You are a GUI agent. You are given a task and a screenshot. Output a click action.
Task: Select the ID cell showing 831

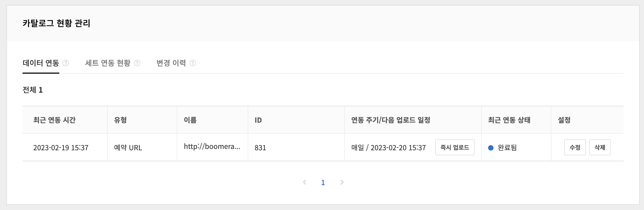point(260,148)
